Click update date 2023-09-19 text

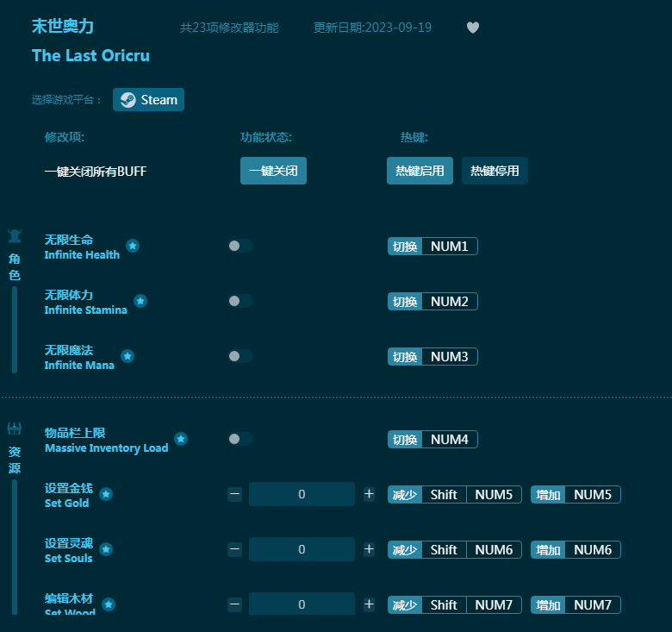(372, 28)
